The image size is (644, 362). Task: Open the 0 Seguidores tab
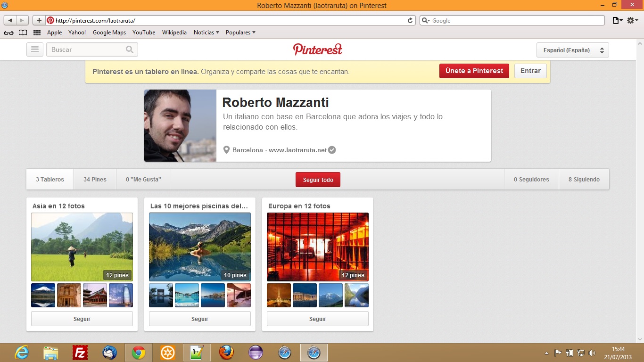[x=531, y=180]
